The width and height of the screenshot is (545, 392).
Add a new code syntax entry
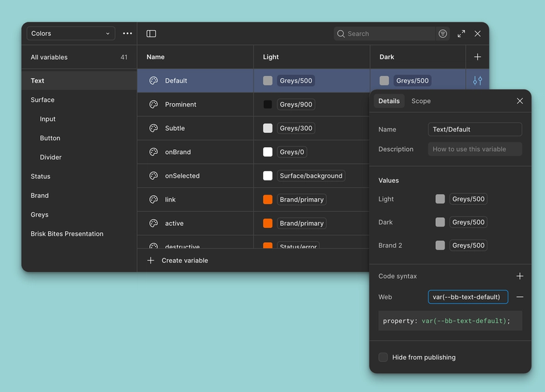(x=520, y=276)
